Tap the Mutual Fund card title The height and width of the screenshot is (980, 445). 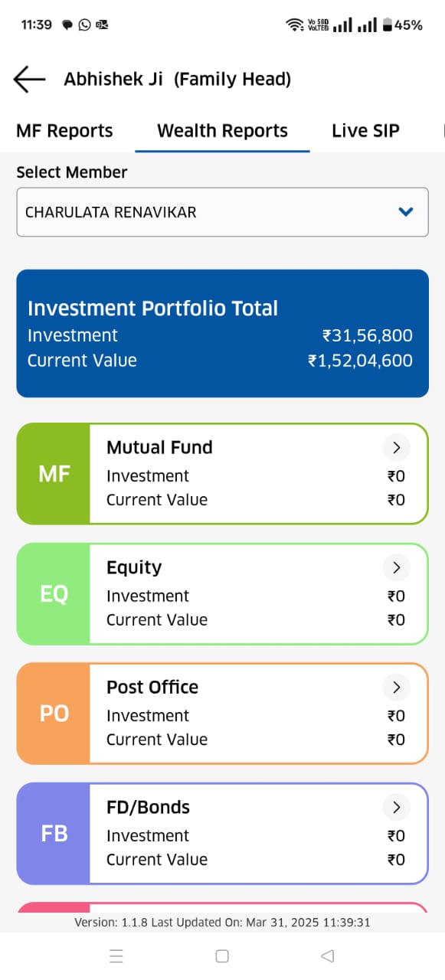[x=159, y=447]
